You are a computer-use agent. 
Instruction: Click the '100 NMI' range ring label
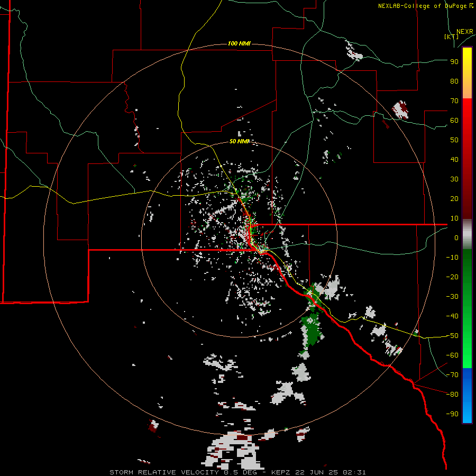pyautogui.click(x=239, y=44)
